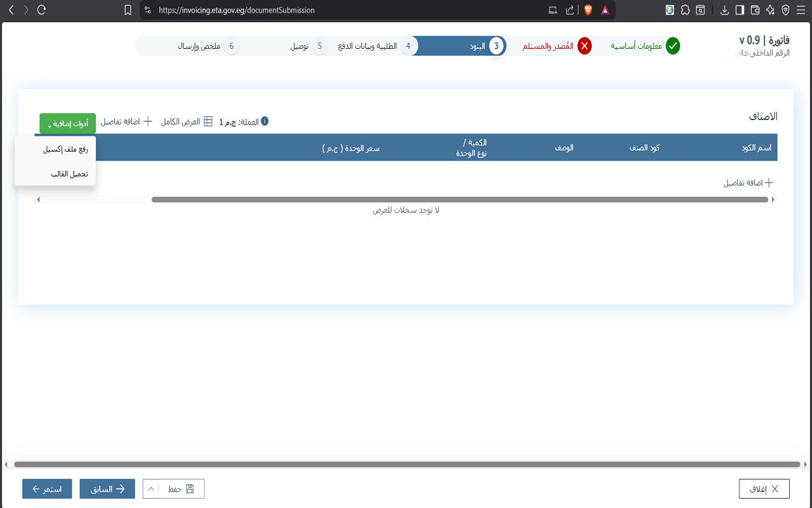
Task: Click page bottom horizontal scrollbar
Action: coord(407,464)
